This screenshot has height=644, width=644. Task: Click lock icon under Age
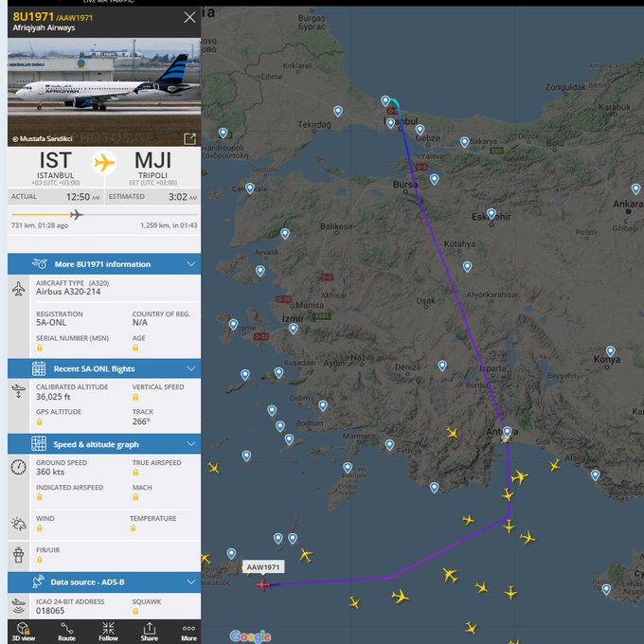[135, 348]
